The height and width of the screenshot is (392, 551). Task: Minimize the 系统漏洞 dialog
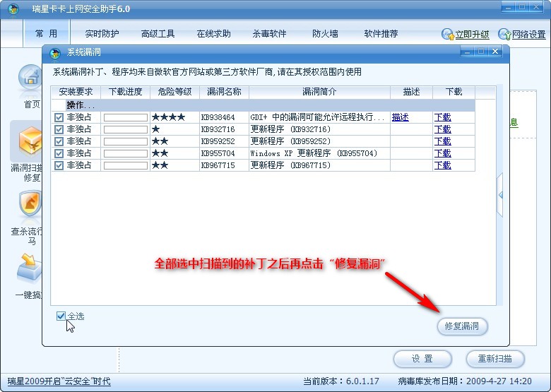467,52
